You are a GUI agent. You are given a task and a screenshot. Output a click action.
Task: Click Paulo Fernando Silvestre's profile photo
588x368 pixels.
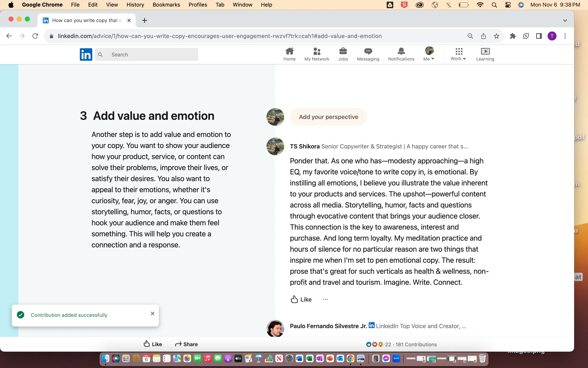click(275, 328)
